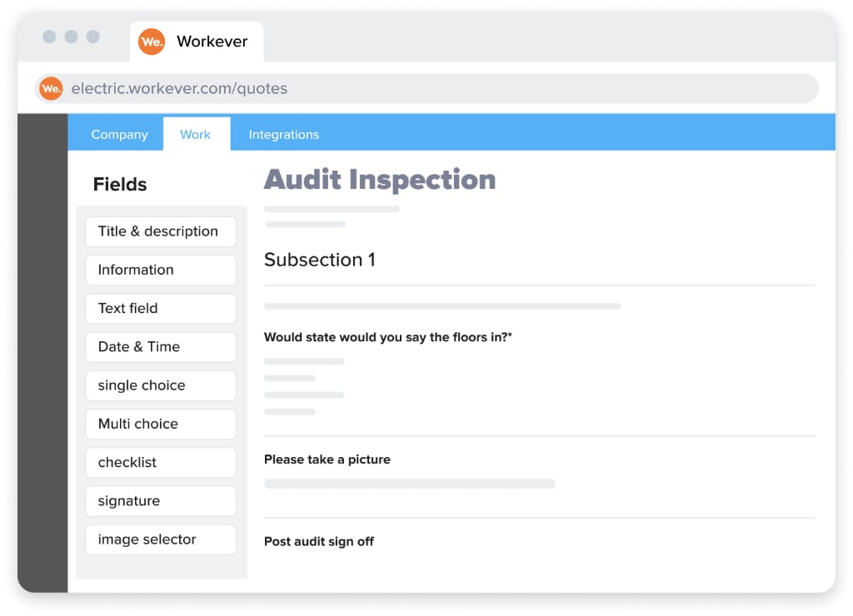Click the floors state question
This screenshot has height=616, width=853.
point(387,337)
